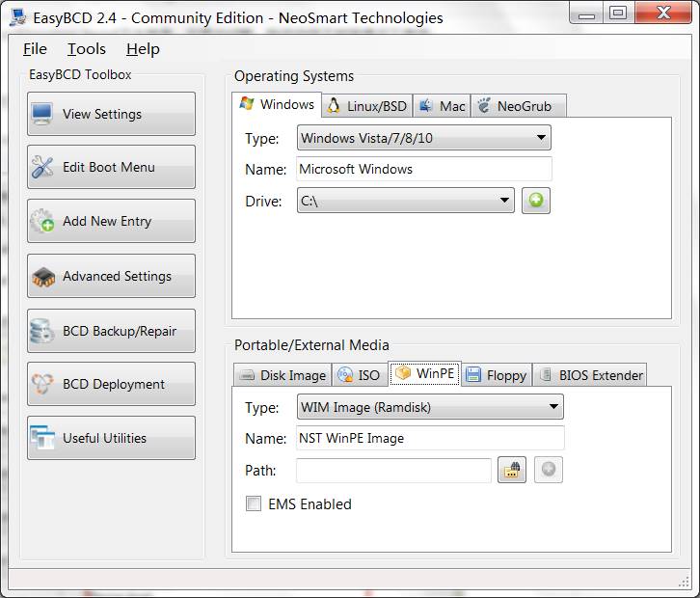700x598 pixels.
Task: Click the green add entry button beside Drive
Action: point(536,200)
